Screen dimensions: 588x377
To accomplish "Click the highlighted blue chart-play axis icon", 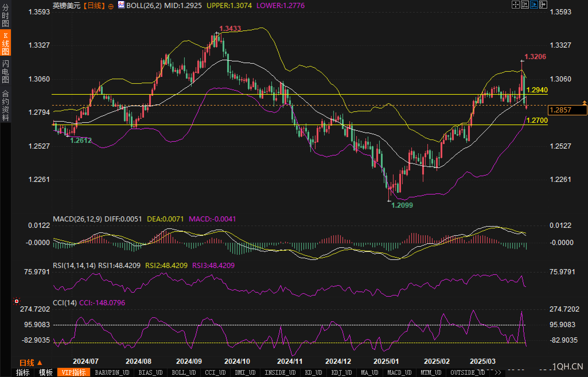I will 534,5.
